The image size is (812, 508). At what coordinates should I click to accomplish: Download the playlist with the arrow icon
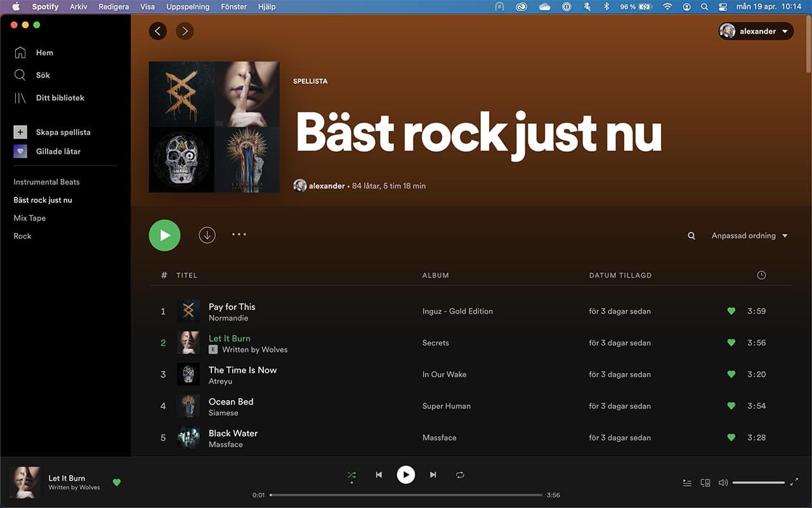(x=207, y=235)
